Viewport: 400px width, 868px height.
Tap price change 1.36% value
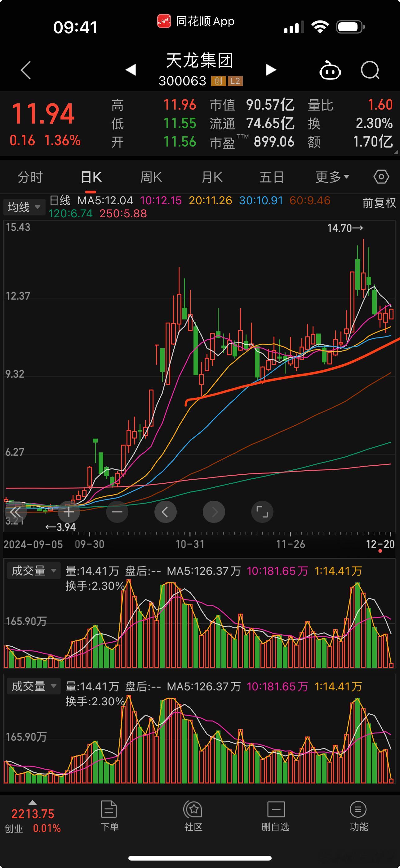tap(63, 140)
